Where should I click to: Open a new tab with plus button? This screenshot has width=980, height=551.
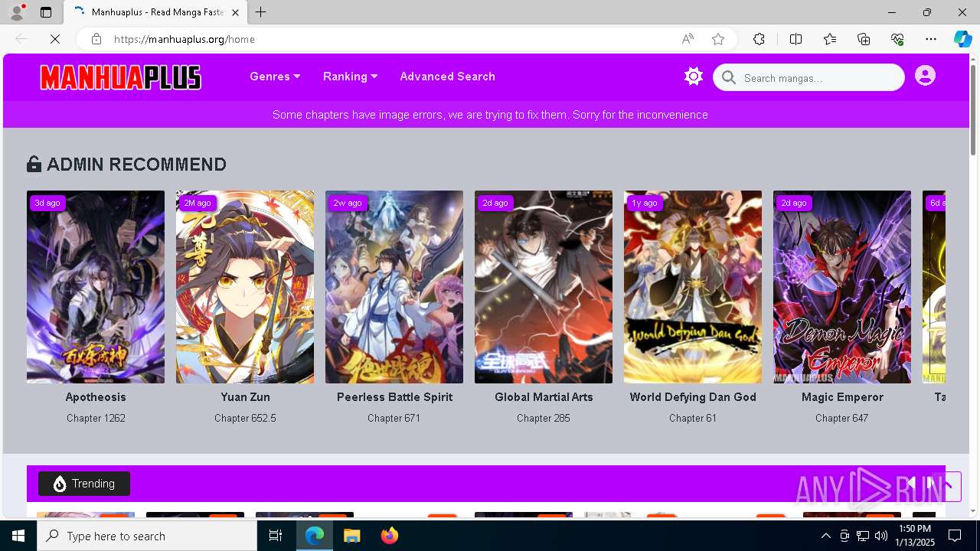[261, 12]
